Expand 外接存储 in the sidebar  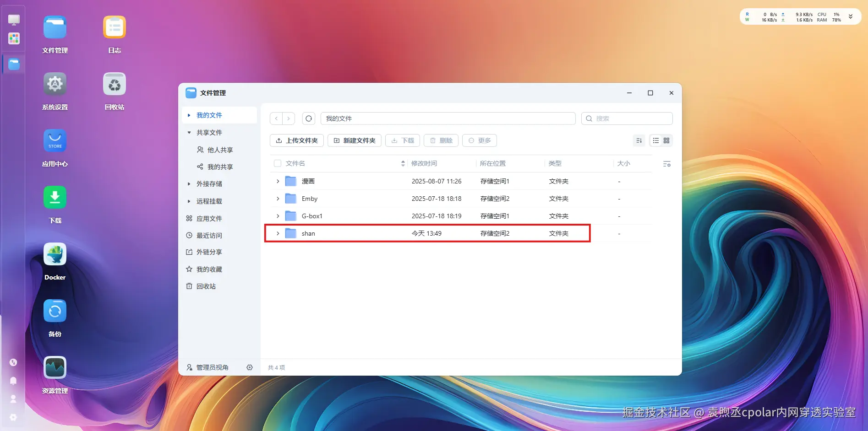[x=189, y=184]
